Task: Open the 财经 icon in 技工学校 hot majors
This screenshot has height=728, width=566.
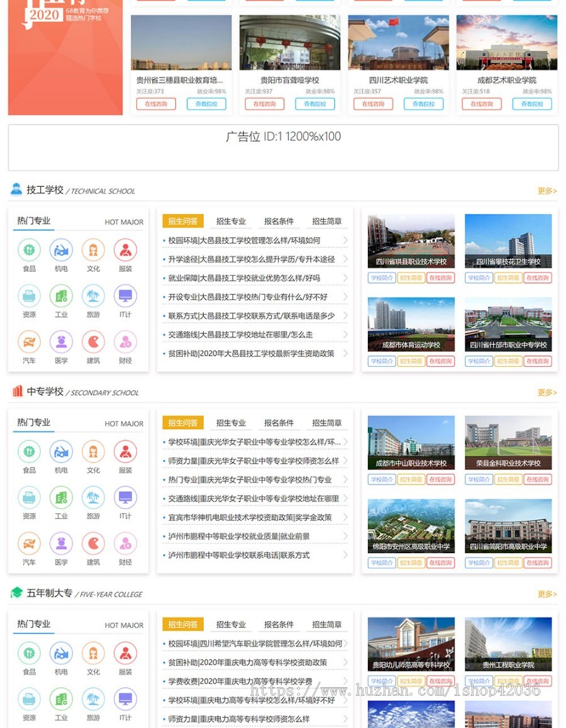Action: (125, 342)
